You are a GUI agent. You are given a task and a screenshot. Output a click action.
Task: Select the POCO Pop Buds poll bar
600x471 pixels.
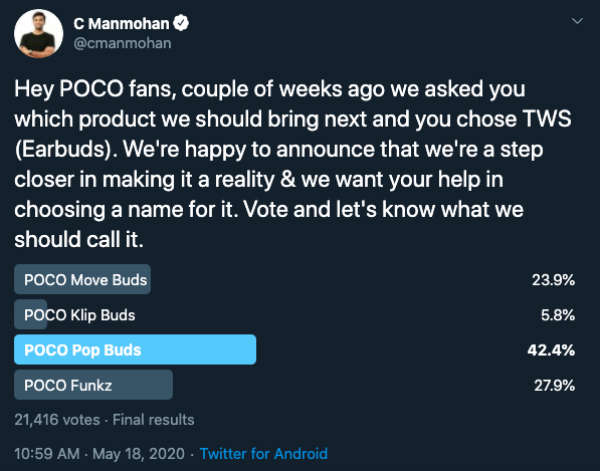(x=135, y=350)
